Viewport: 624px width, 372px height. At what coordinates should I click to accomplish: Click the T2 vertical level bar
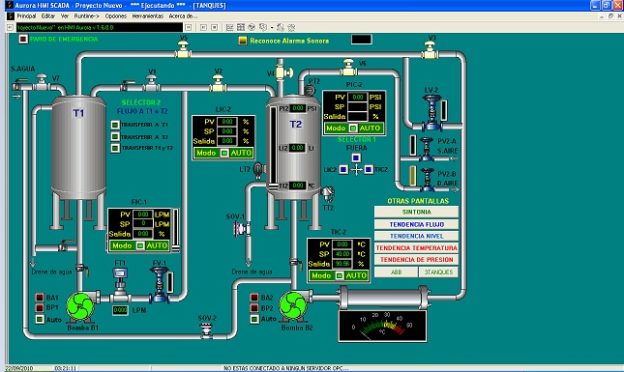coord(273,147)
